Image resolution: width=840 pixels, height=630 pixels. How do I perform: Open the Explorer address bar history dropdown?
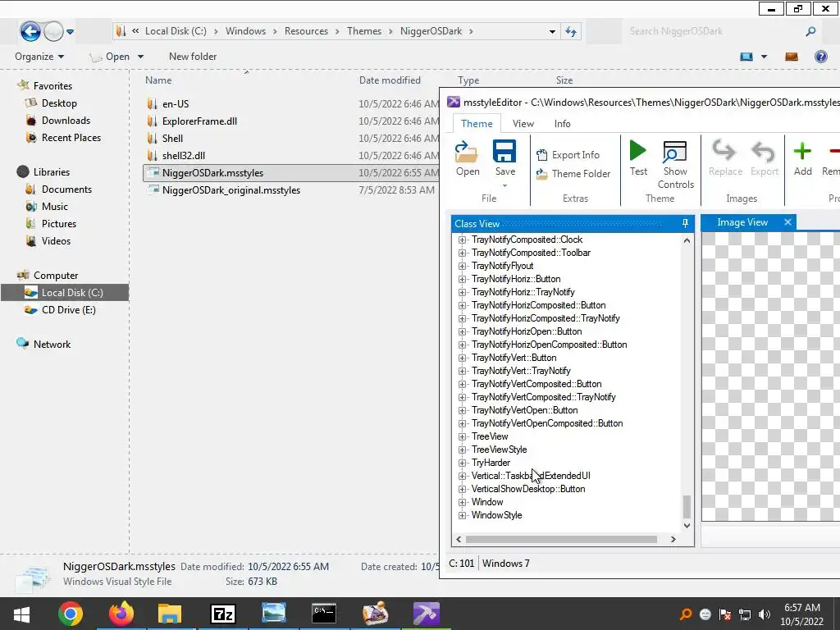pyautogui.click(x=552, y=32)
